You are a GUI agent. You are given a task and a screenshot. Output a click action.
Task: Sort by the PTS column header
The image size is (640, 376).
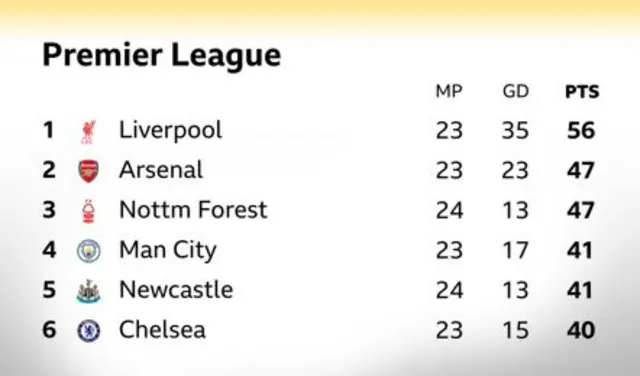[x=582, y=92]
